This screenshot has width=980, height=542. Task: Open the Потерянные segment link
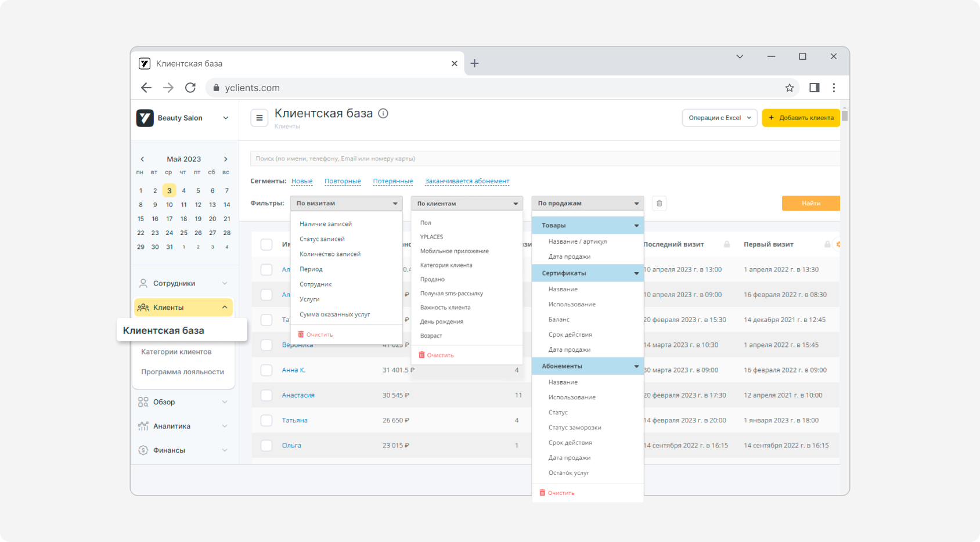[392, 181]
